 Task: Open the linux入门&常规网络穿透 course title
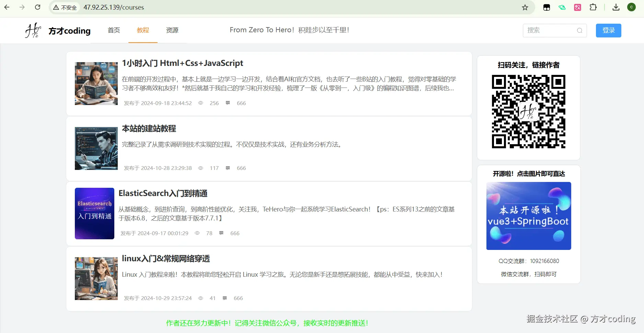[166, 259]
